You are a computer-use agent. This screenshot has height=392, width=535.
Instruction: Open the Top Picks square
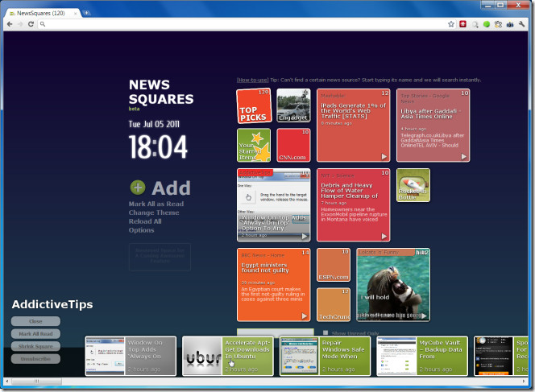[254, 105]
